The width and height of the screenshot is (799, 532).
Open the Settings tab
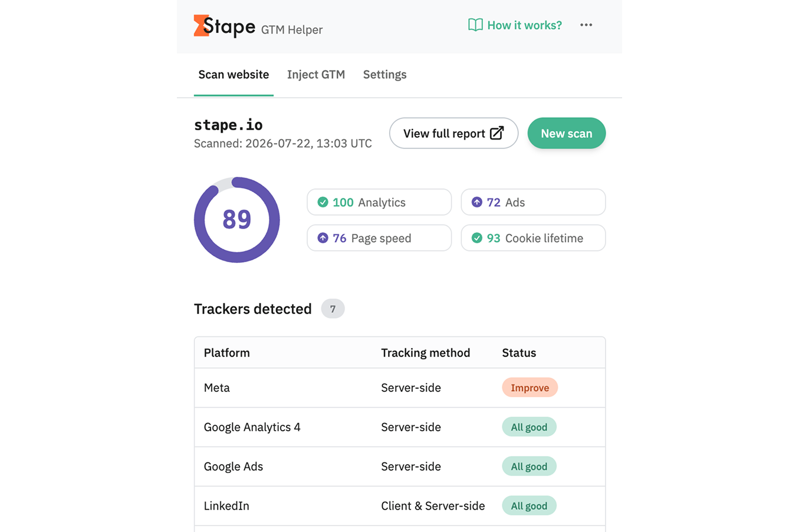pyautogui.click(x=384, y=74)
